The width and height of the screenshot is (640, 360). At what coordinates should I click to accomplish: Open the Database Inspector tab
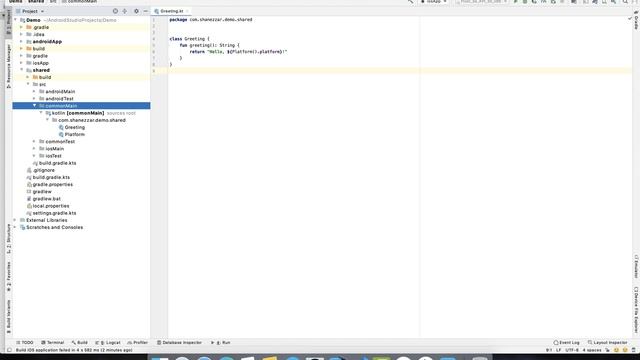179,342
